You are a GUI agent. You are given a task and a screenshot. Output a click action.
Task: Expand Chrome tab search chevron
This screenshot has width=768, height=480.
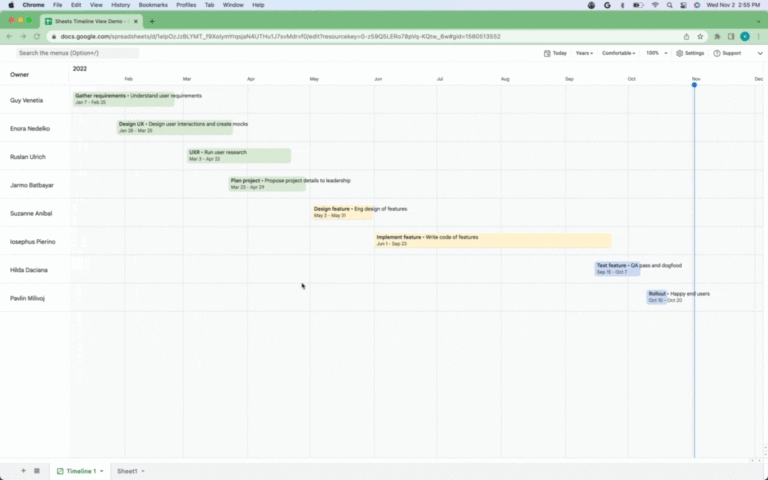[x=758, y=21]
